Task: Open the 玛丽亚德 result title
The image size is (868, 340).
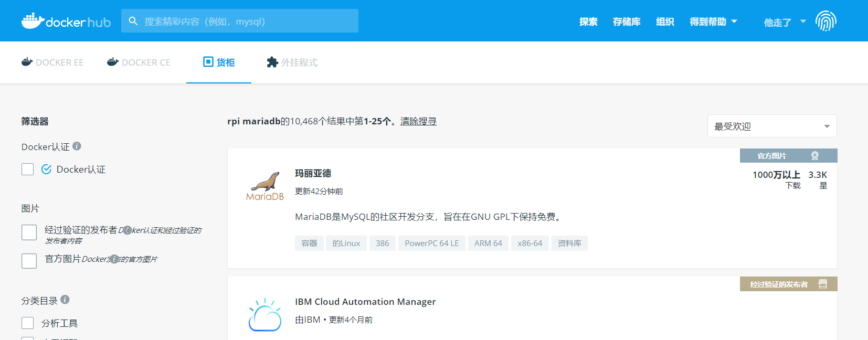Action: [313, 173]
